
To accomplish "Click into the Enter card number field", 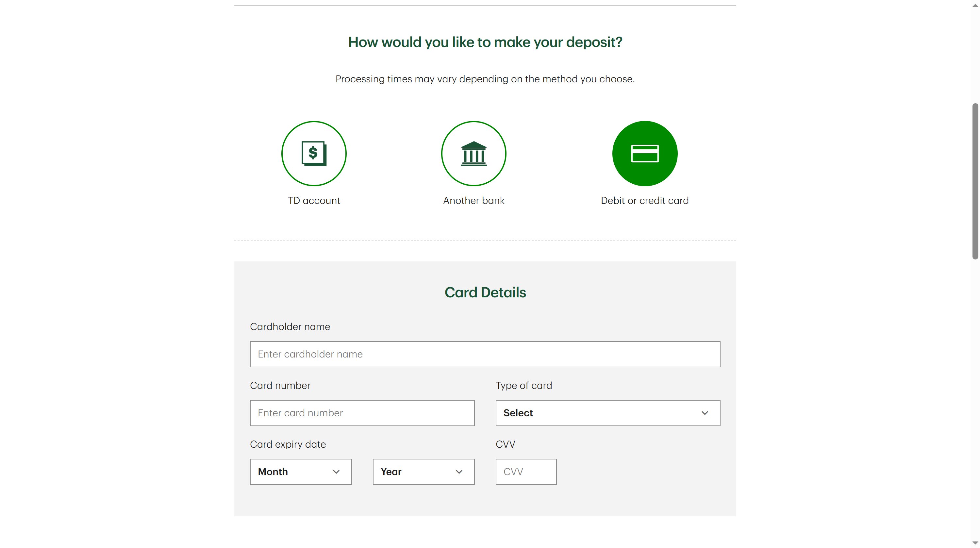I will 362,413.
